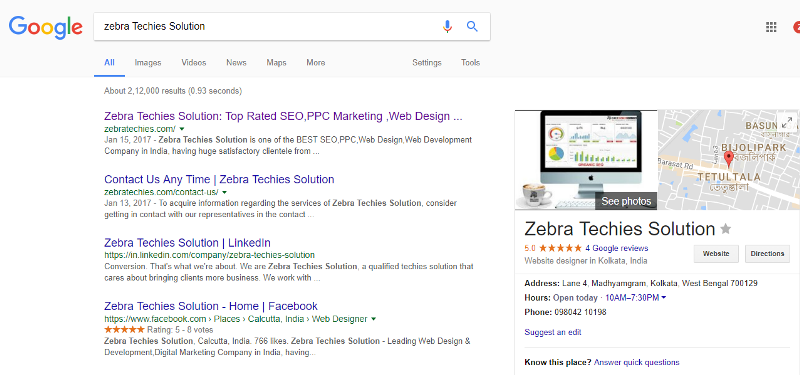Click the orange review stars rating
This screenshot has width=800, height=375.
pyautogui.click(x=560, y=248)
